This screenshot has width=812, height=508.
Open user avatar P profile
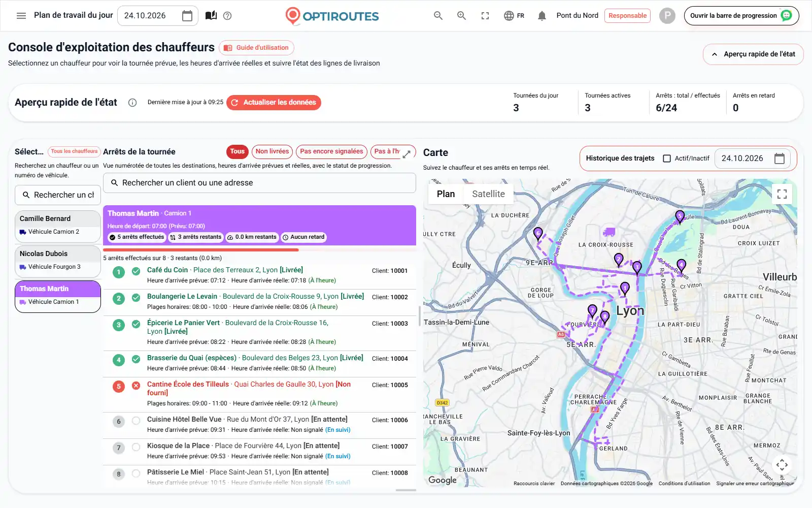coord(667,16)
